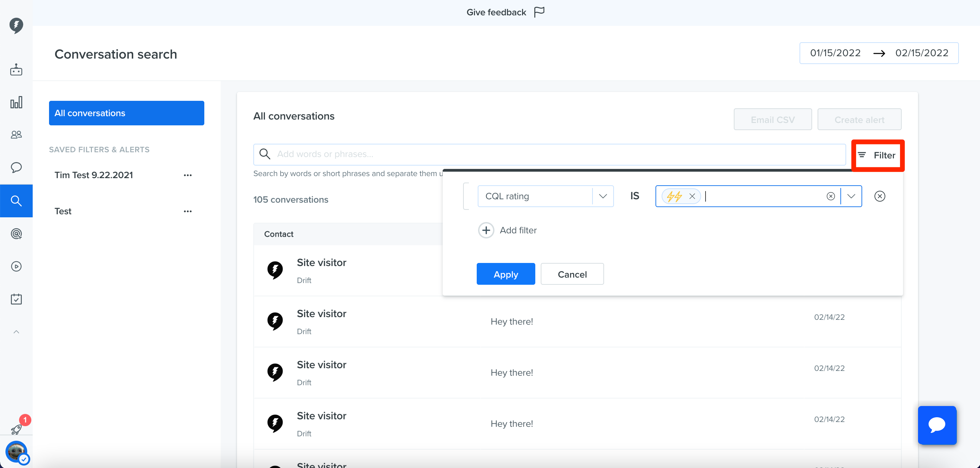Expand the rating value dropdown chevron

point(851,196)
